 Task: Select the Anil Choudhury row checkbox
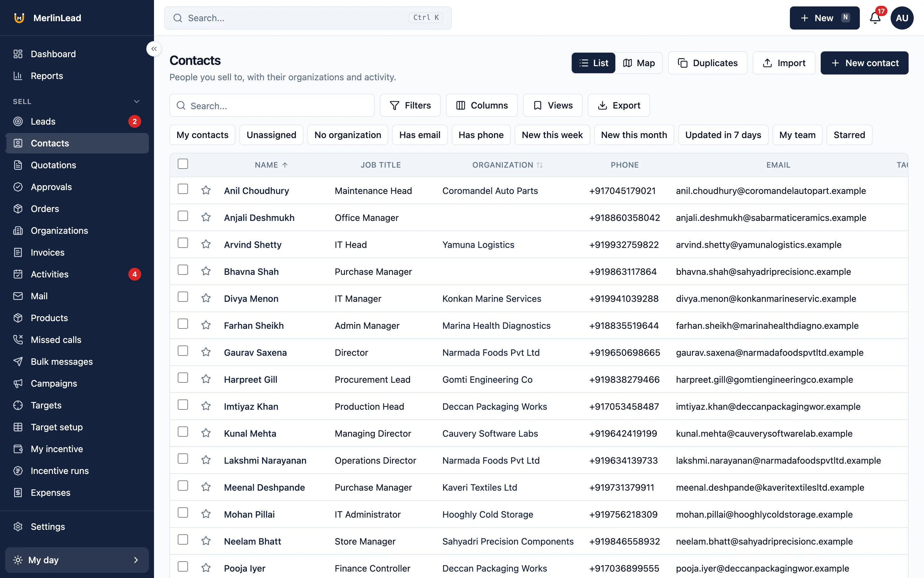coord(183,189)
